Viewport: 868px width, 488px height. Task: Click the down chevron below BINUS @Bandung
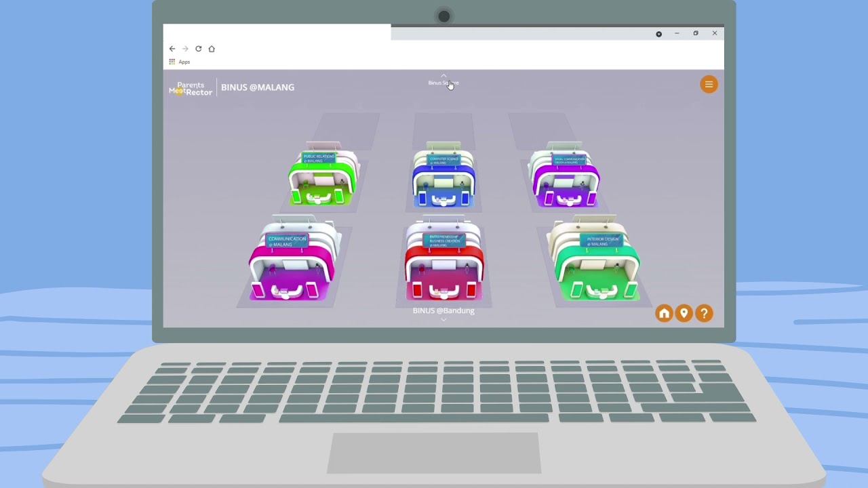click(x=443, y=319)
